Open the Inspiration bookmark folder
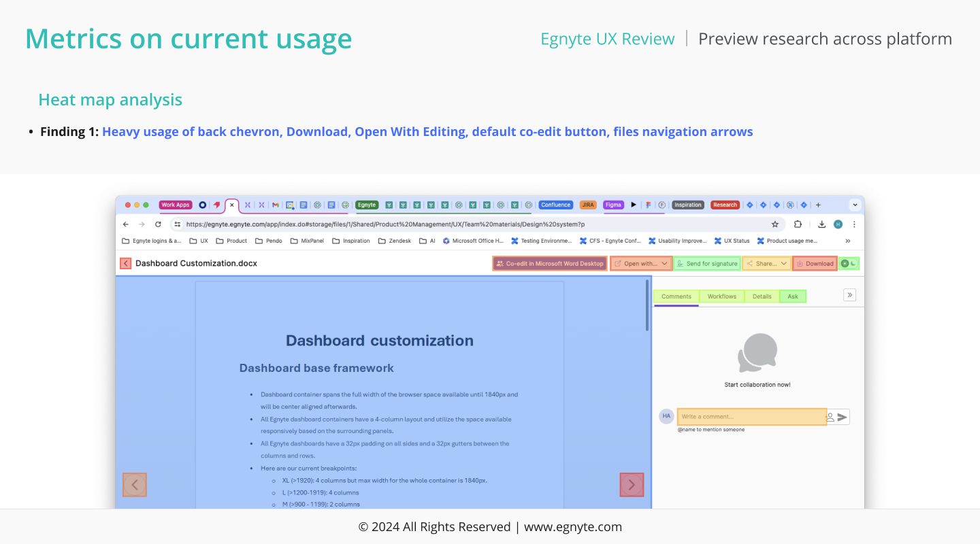The image size is (980, 544). pyautogui.click(x=351, y=241)
